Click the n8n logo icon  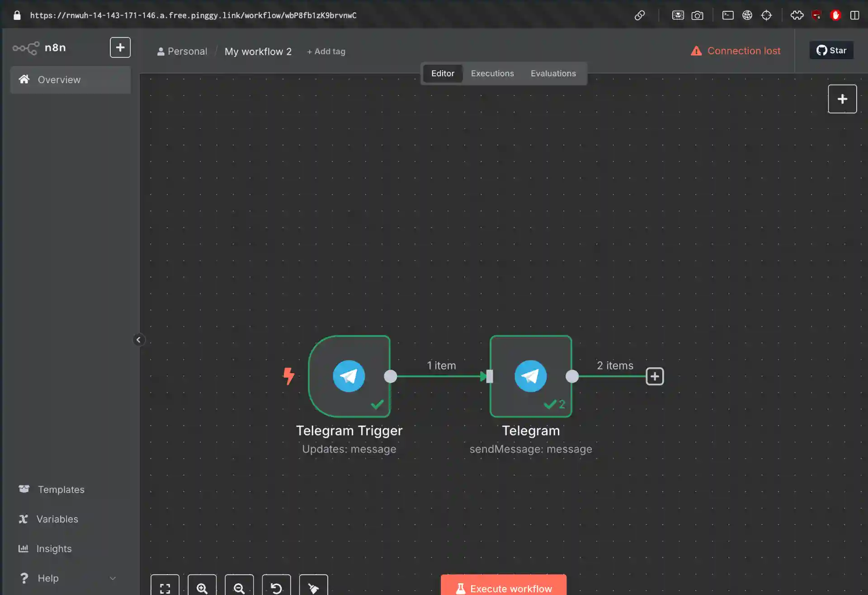(26, 48)
